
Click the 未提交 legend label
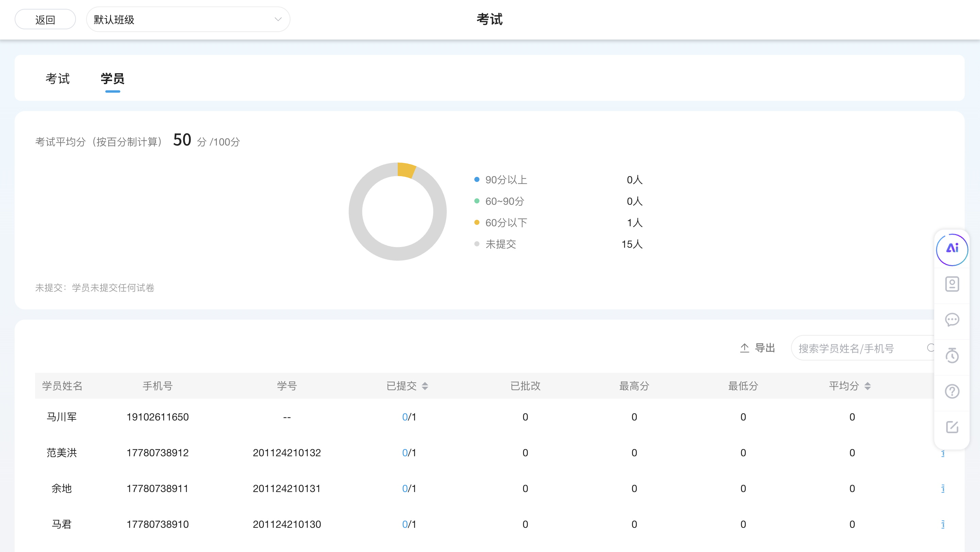pyautogui.click(x=501, y=244)
